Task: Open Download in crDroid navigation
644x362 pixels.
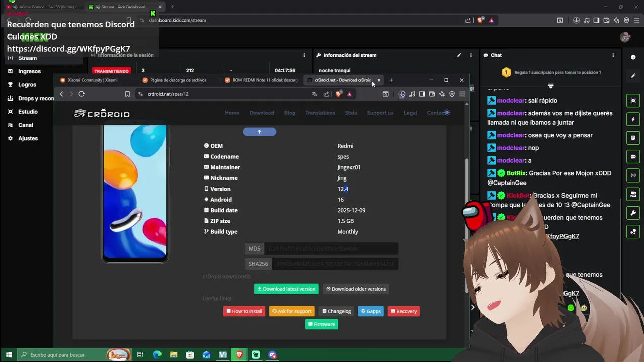Action: pos(262,113)
